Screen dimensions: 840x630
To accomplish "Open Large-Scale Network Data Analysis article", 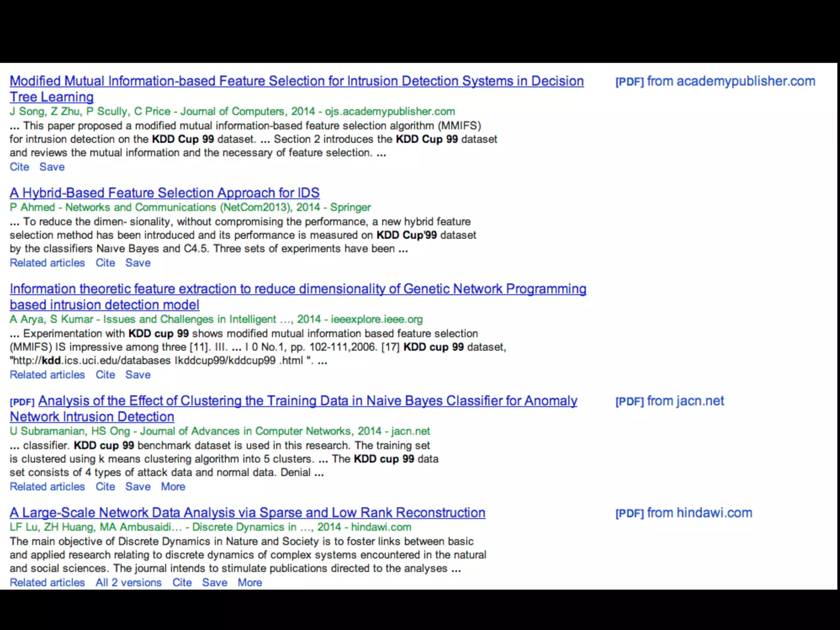I will pyautogui.click(x=247, y=513).
